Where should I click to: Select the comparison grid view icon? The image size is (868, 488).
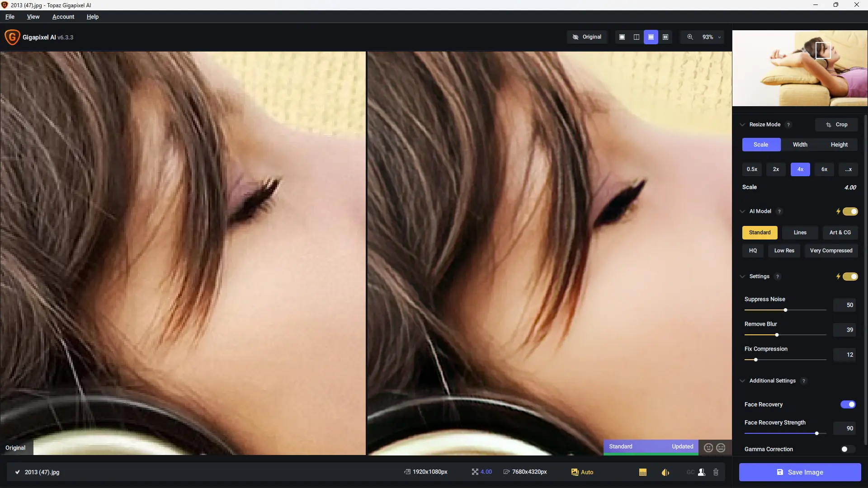tap(665, 37)
